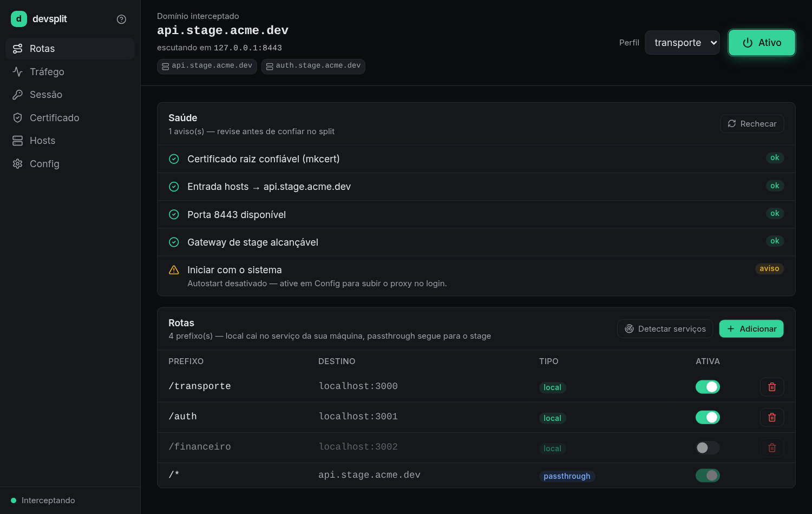Open the help question-mark icon
Image resolution: width=812 pixels, height=514 pixels.
(121, 19)
